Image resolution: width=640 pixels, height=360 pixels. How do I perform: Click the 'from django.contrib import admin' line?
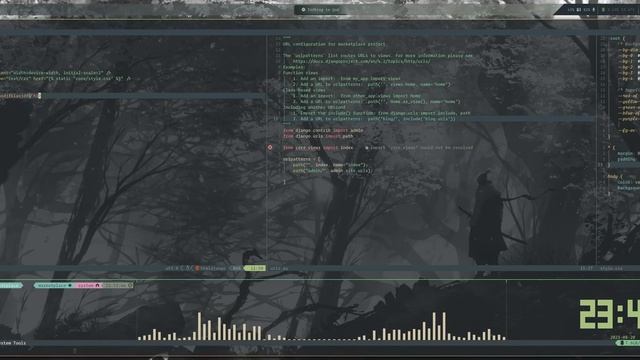(323, 131)
